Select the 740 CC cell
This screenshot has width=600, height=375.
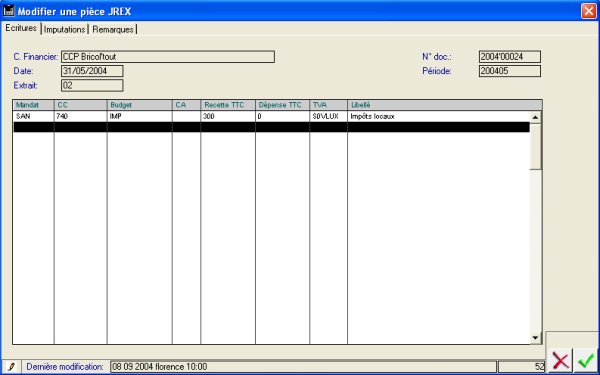click(81, 117)
